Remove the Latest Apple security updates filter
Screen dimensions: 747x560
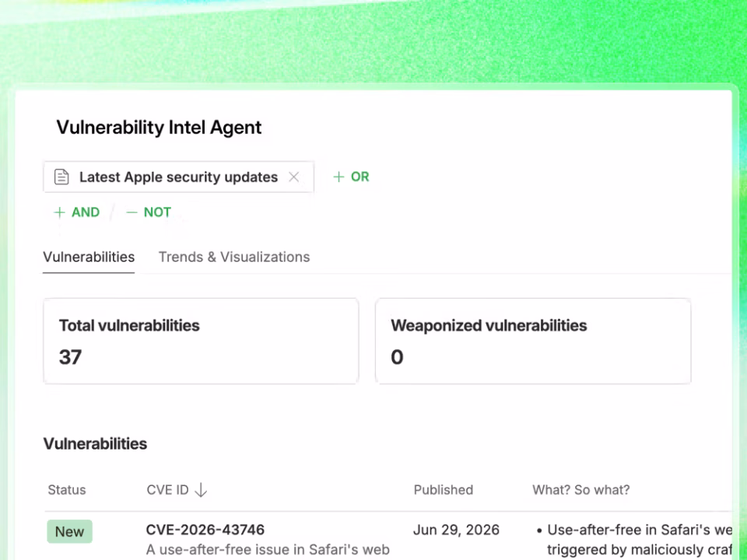tap(294, 177)
